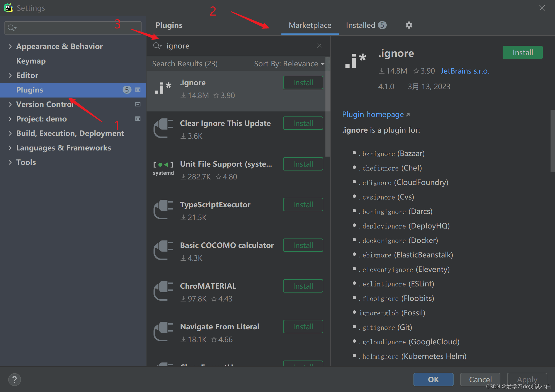Close the Settings dialog window
The height and width of the screenshot is (392, 555).
[542, 8]
